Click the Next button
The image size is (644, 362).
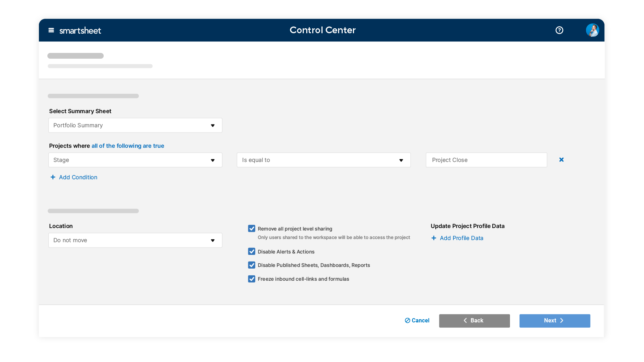tap(554, 321)
